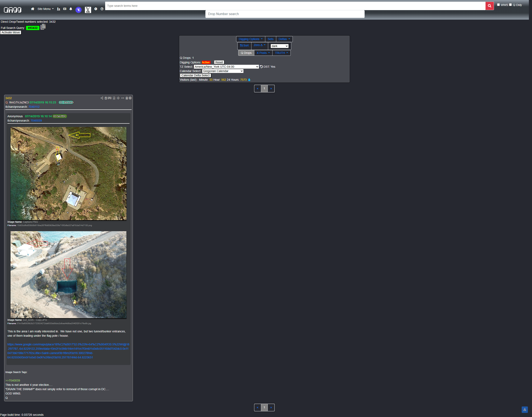This screenshot has height=417, width=532.
Task: Reset timezone with circular arrow icon
Action: tap(261, 67)
